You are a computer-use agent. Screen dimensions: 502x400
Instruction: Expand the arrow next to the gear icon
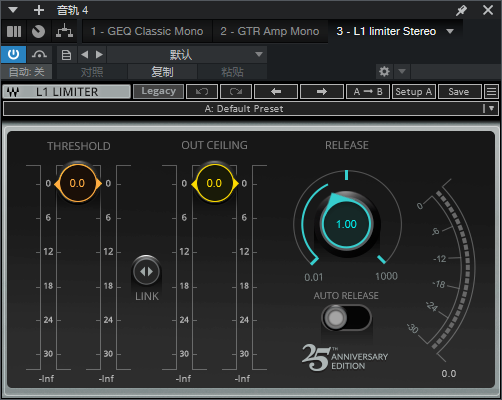[402, 71]
